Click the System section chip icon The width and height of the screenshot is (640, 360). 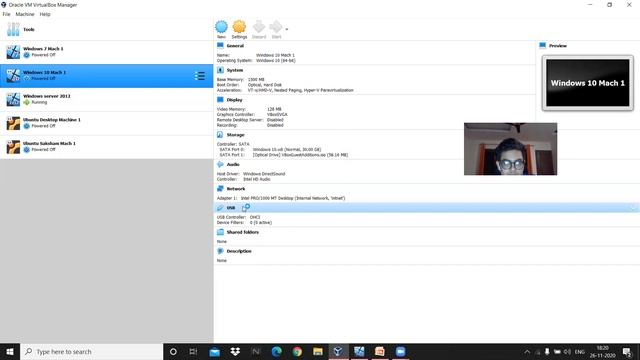coord(220,70)
